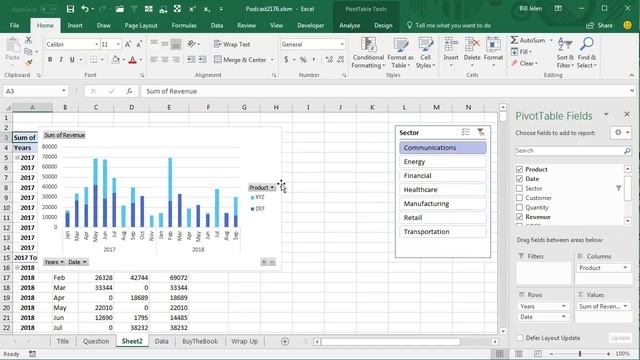
Task: Click the Undo arrow in title bar
Action: (84, 9)
